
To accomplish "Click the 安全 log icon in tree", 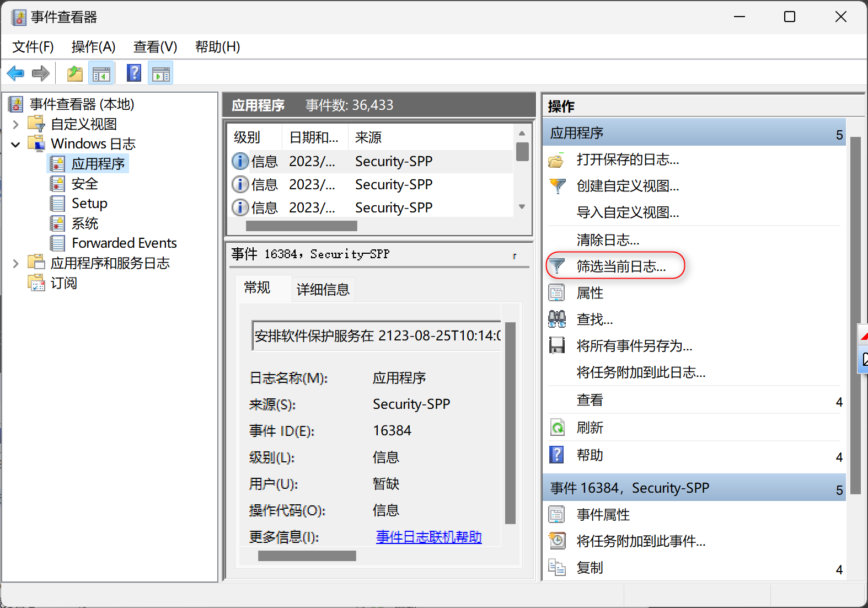I will [x=57, y=184].
